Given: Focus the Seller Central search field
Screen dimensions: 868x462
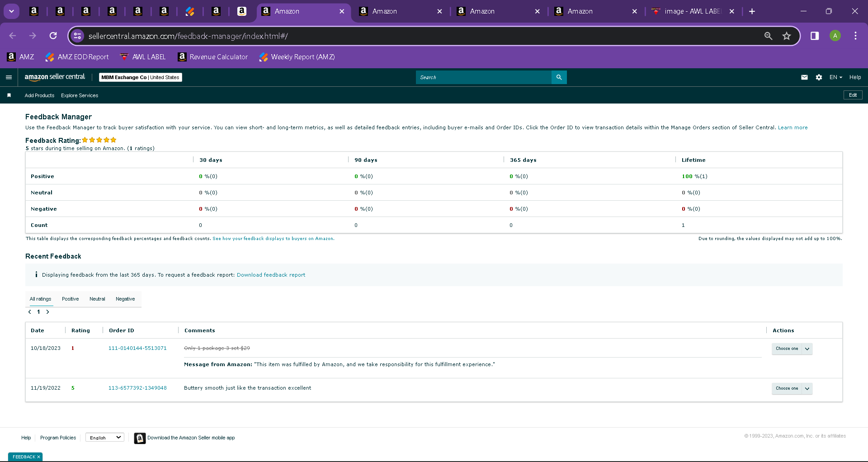Looking at the screenshot, I should coord(484,77).
